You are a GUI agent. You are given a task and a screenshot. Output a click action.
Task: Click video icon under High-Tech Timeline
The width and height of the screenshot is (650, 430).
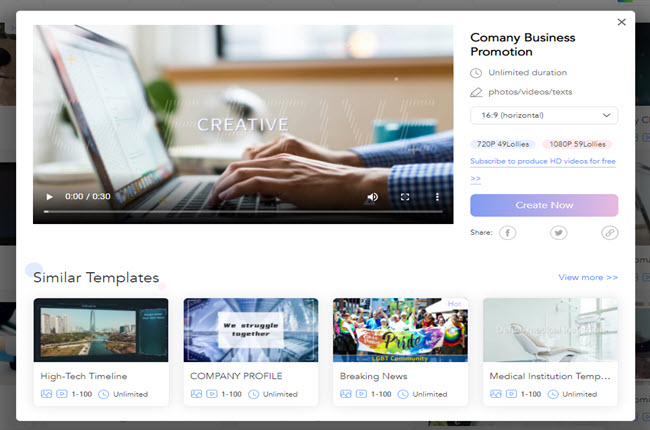tap(62, 394)
